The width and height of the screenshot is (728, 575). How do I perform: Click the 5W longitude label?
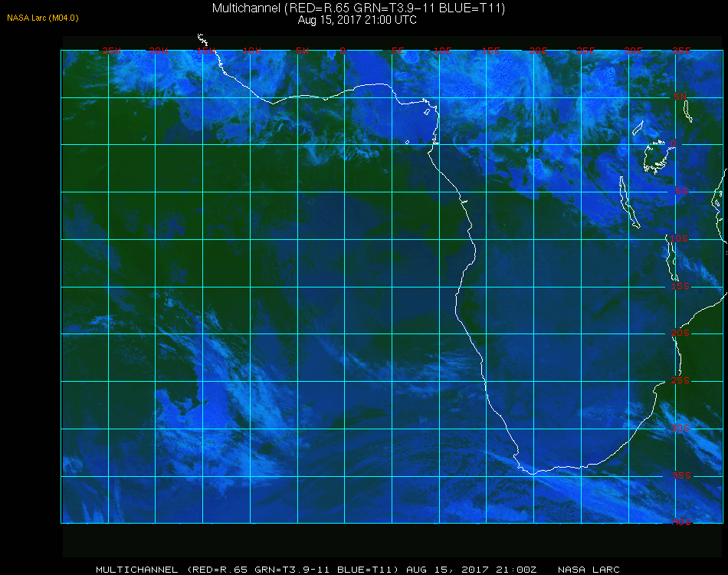(x=302, y=51)
